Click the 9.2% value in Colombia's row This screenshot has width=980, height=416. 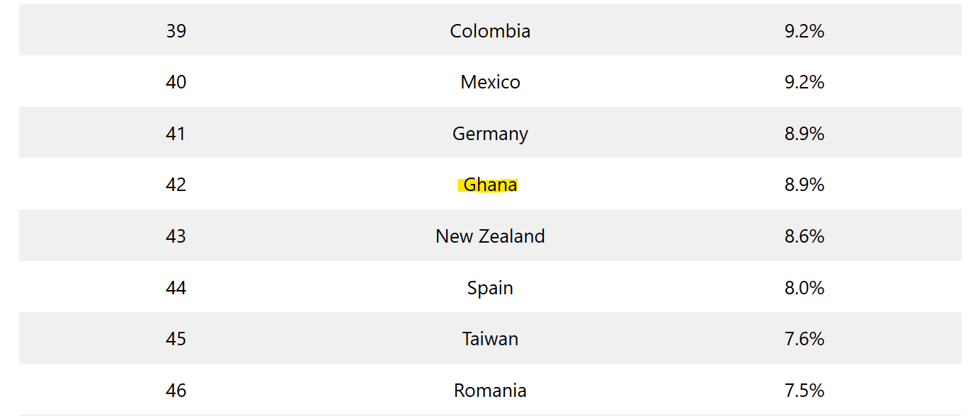tap(804, 31)
